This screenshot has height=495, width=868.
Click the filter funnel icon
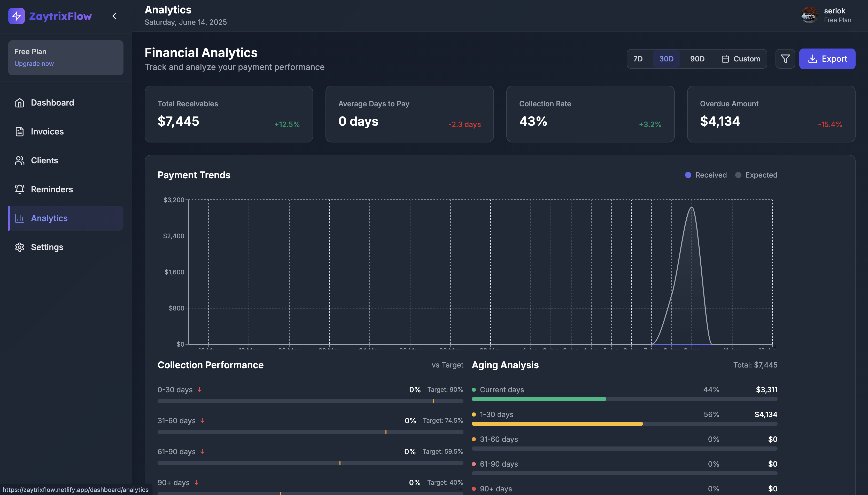[x=785, y=59]
